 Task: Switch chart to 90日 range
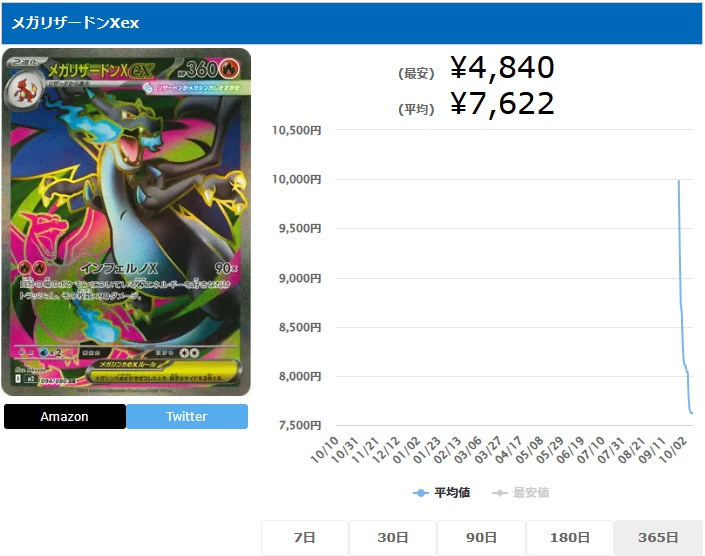[481, 537]
